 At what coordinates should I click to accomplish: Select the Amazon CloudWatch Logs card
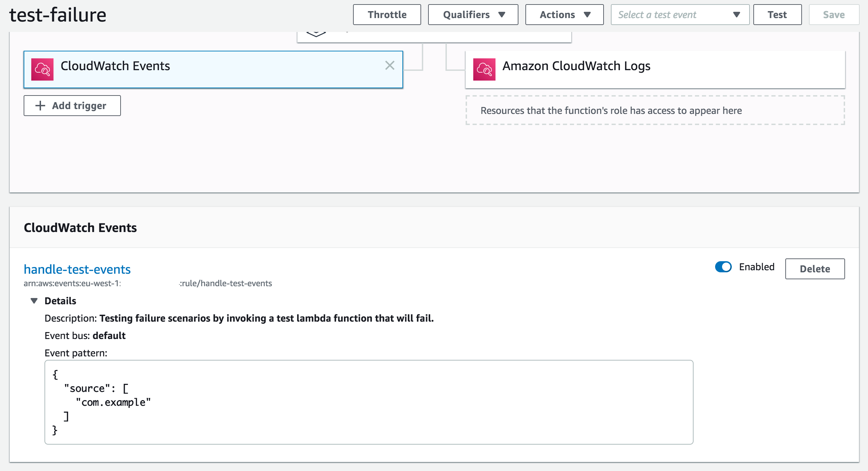[655, 69]
